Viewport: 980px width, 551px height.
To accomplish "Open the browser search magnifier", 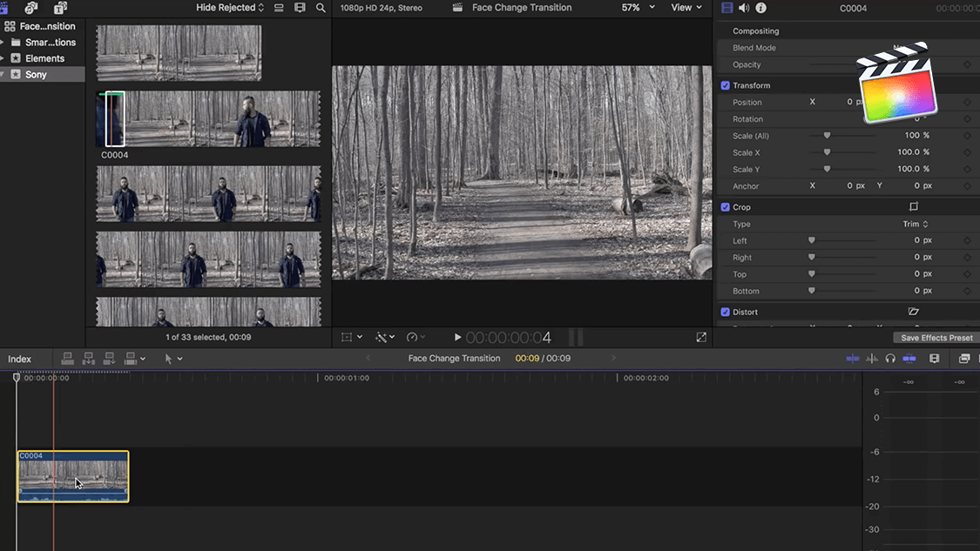I will [321, 8].
